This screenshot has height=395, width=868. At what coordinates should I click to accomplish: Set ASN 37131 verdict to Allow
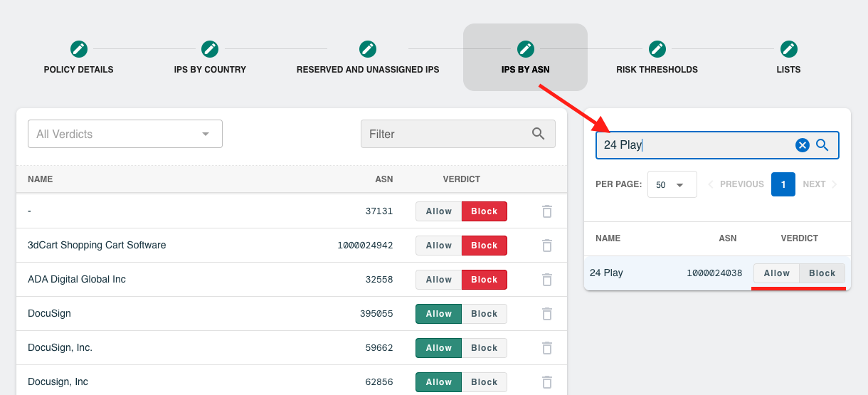[x=439, y=211]
